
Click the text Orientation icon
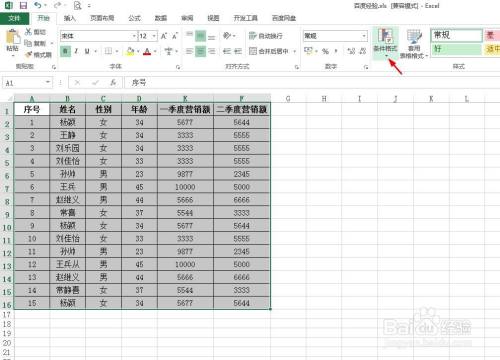[x=227, y=35]
